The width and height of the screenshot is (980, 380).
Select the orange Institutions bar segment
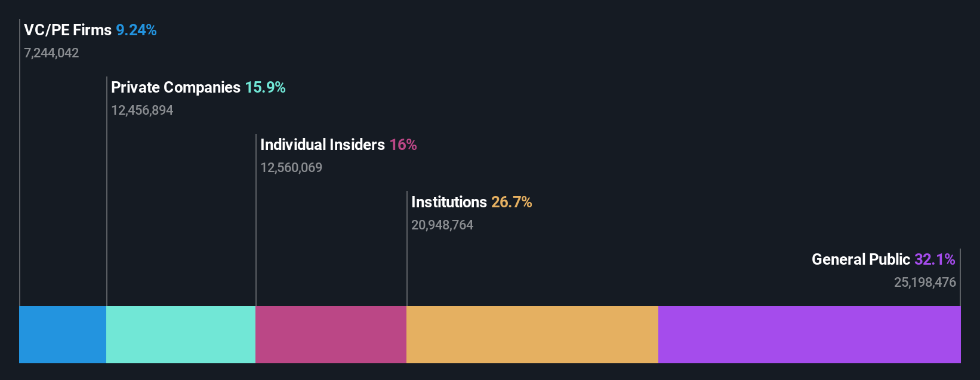point(532,335)
